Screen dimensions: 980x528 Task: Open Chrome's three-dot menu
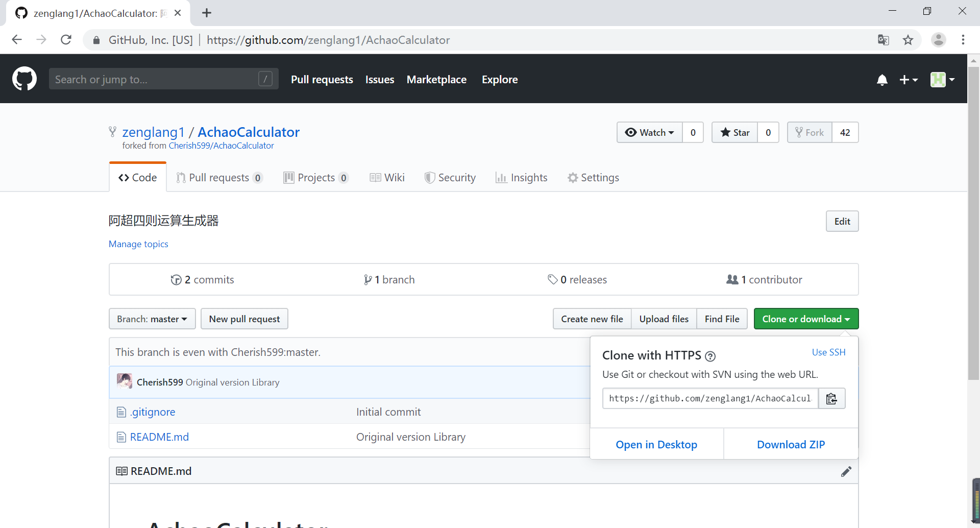tap(963, 40)
